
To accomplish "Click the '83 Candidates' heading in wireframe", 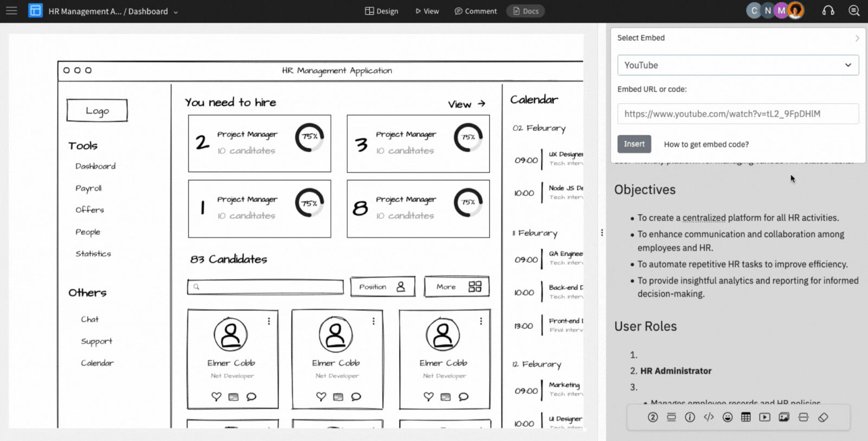I will tap(228, 259).
